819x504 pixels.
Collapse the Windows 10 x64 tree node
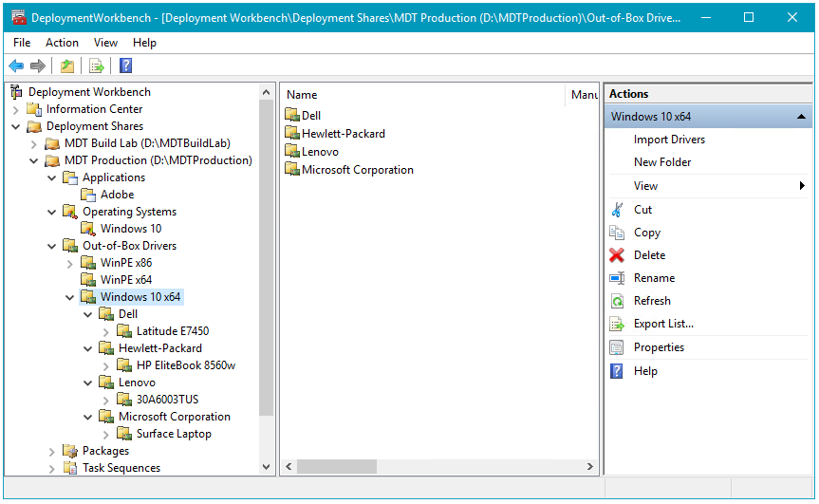tap(70, 297)
